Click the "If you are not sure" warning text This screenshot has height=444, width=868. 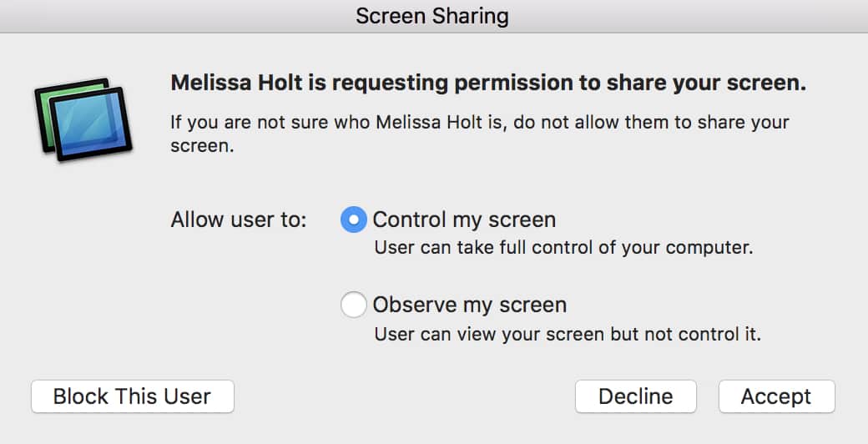click(480, 123)
